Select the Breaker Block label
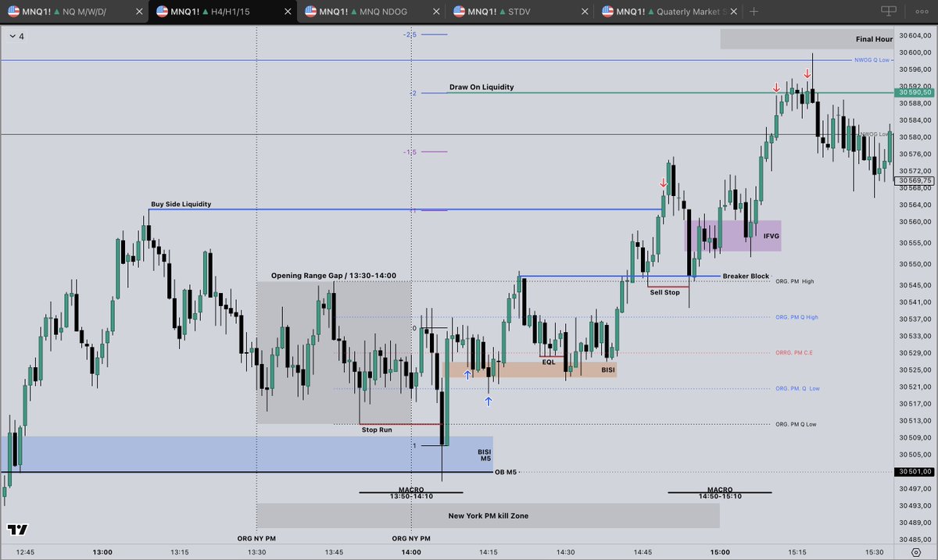This screenshot has height=560, width=938. [x=746, y=276]
